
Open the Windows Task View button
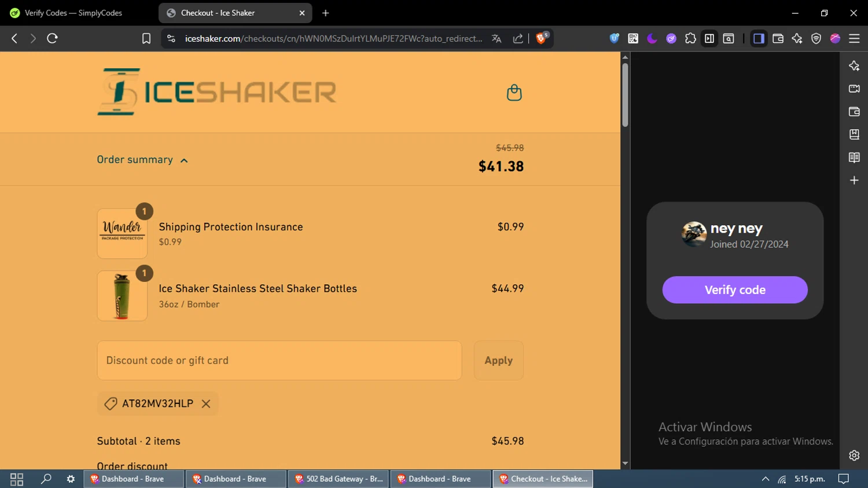coord(17,479)
